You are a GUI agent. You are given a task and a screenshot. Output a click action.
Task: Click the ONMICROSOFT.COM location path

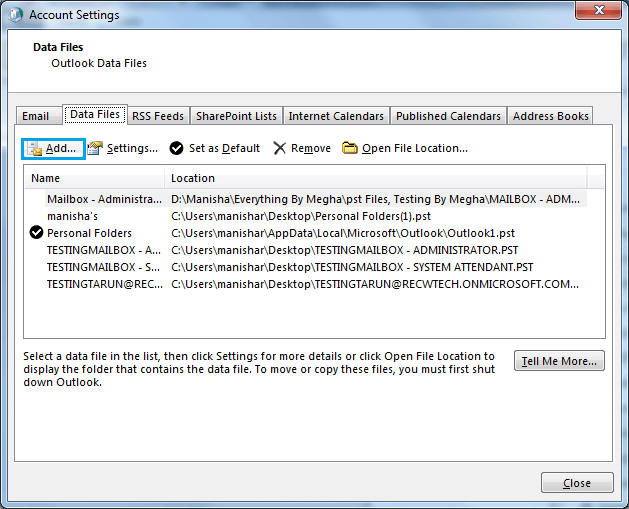[x=375, y=284]
